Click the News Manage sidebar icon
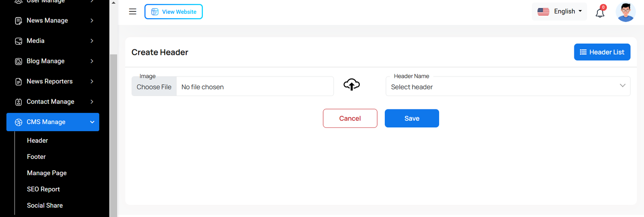The width and height of the screenshot is (644, 217). pos(19,21)
